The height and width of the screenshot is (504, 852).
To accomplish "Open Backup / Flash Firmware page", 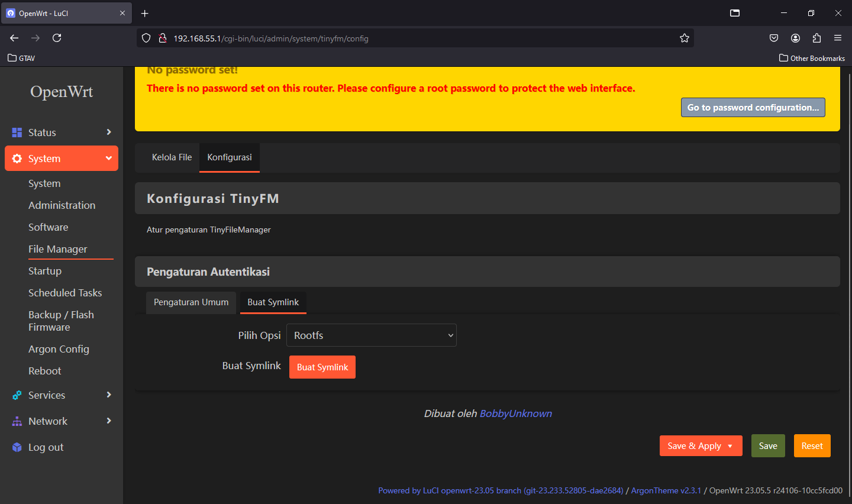I will click(62, 321).
